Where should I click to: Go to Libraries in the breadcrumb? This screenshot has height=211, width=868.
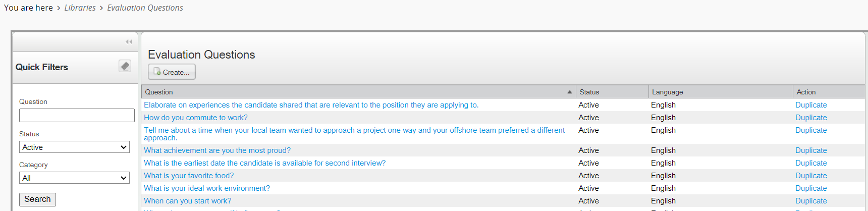click(x=80, y=8)
